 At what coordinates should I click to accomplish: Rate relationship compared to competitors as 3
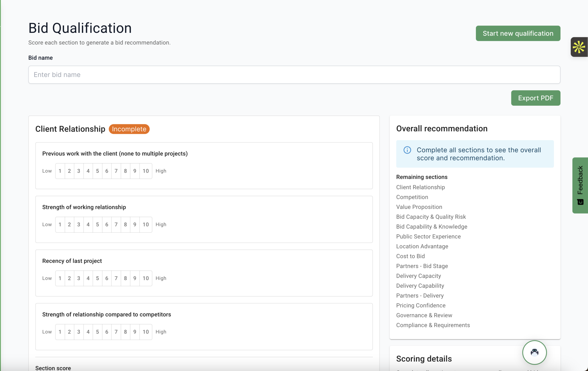click(x=79, y=332)
